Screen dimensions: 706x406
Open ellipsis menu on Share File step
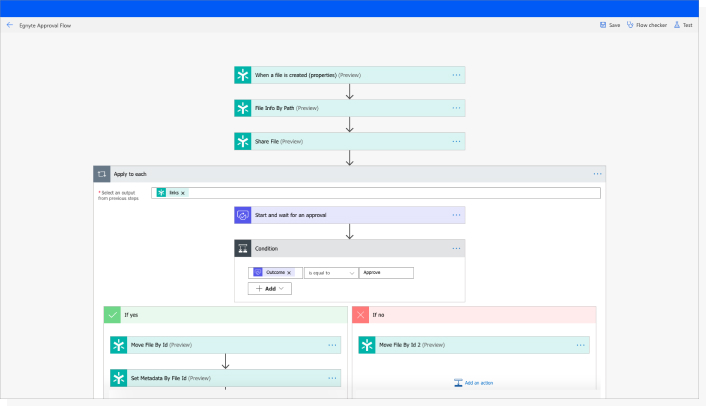tap(456, 141)
